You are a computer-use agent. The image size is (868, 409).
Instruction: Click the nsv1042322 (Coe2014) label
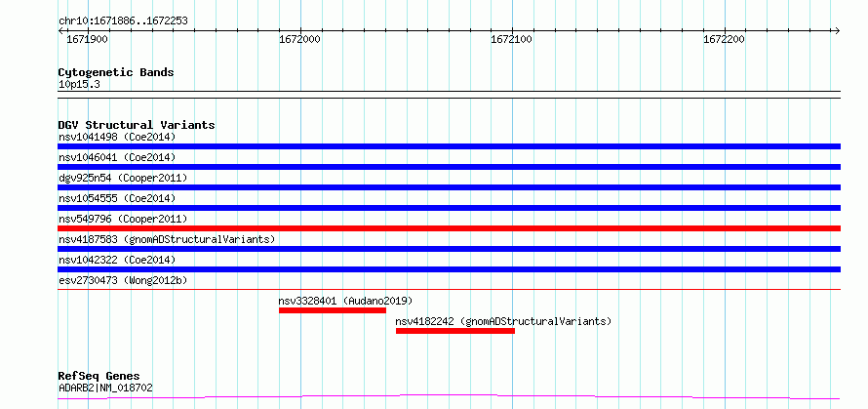tap(117, 260)
